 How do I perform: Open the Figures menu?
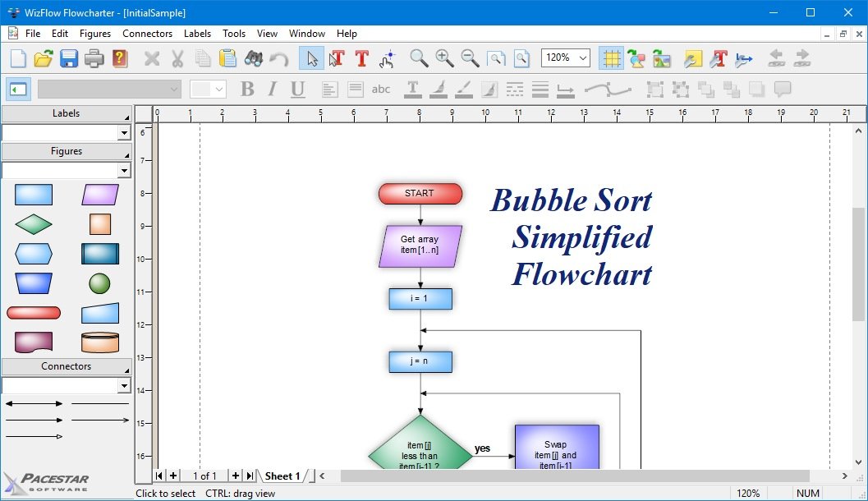click(x=95, y=34)
